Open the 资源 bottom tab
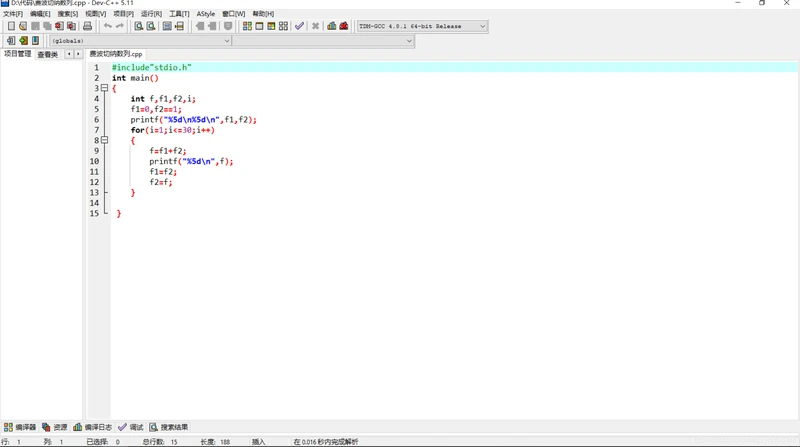Image resolution: width=800 pixels, height=447 pixels. point(55,427)
